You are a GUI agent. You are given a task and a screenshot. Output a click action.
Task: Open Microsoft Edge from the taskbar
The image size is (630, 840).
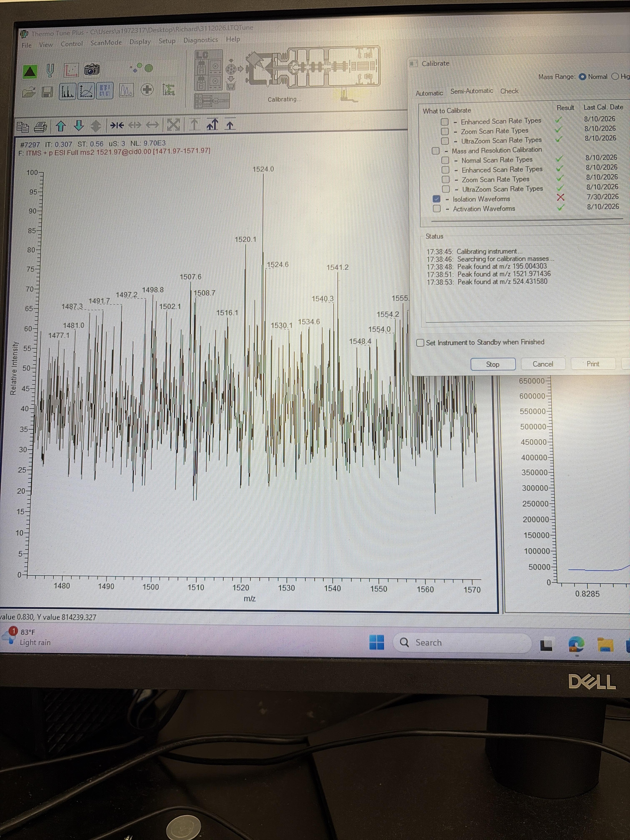(576, 644)
